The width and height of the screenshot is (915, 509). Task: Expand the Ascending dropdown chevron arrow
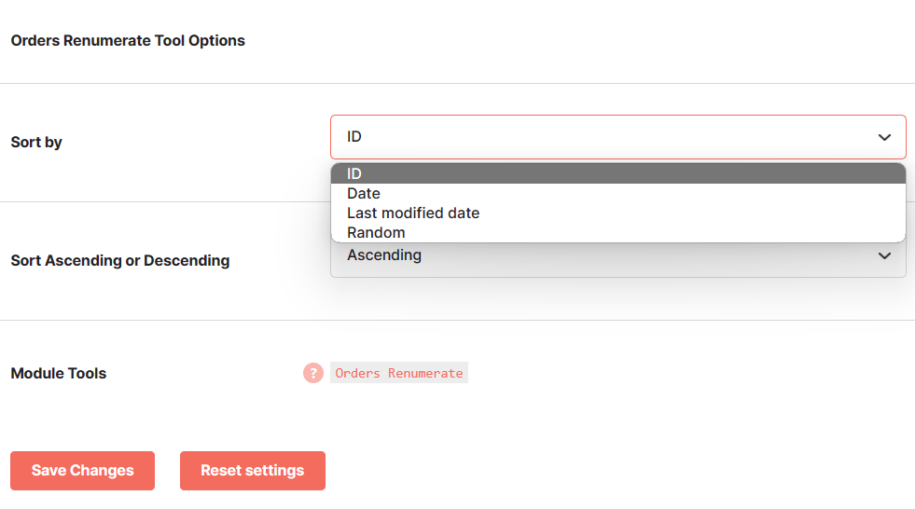pos(884,256)
